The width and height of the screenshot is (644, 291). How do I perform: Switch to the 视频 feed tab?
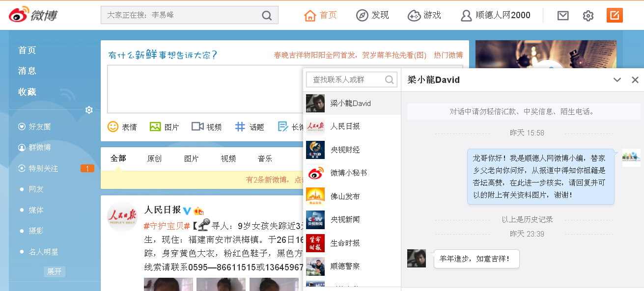click(x=228, y=159)
